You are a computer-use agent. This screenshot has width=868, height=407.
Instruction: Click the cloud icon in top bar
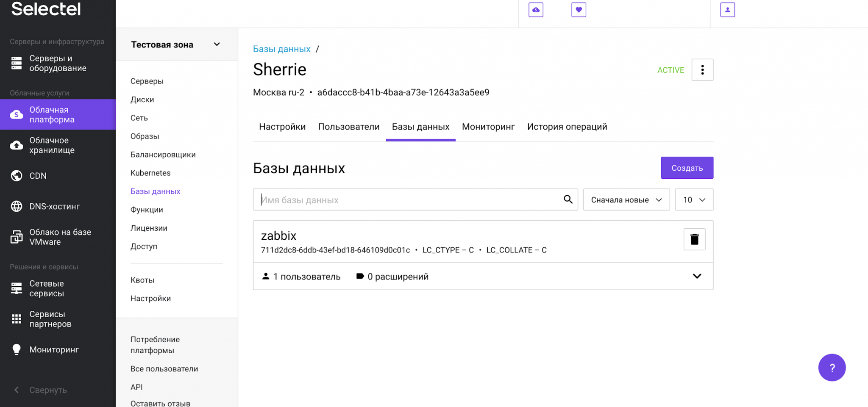tap(536, 10)
